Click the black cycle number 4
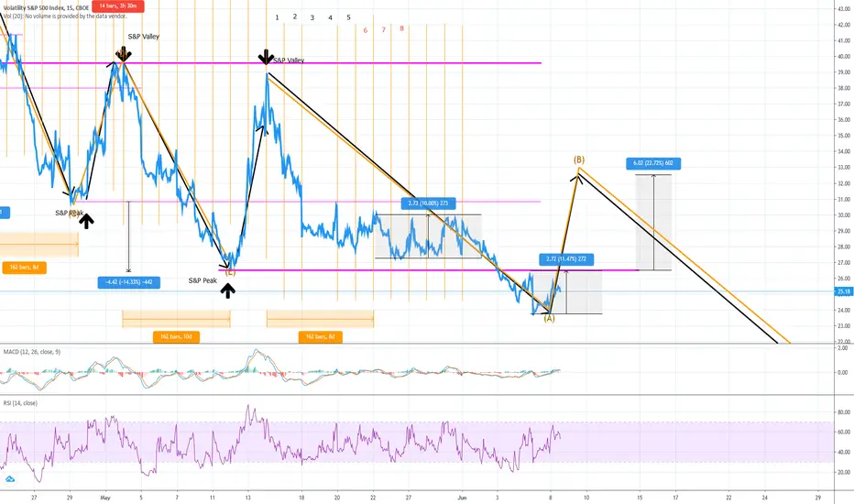This screenshot has width=854, height=504. [x=330, y=17]
